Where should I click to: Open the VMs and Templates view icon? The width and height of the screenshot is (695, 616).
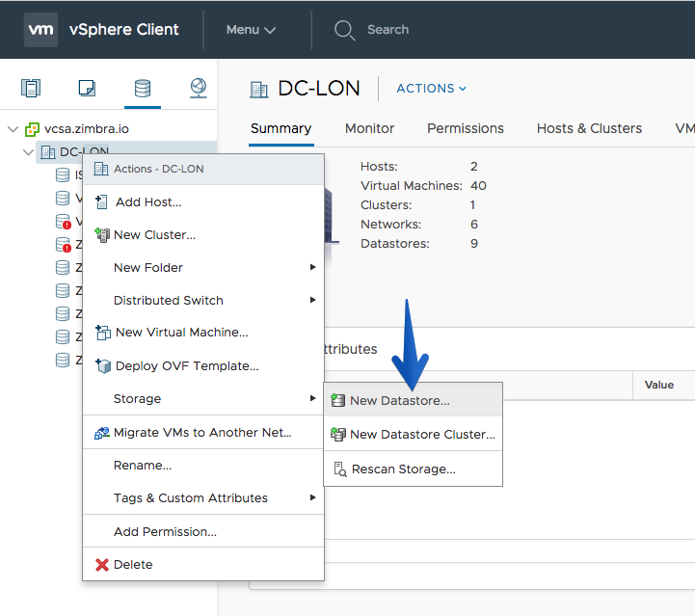tap(87, 88)
